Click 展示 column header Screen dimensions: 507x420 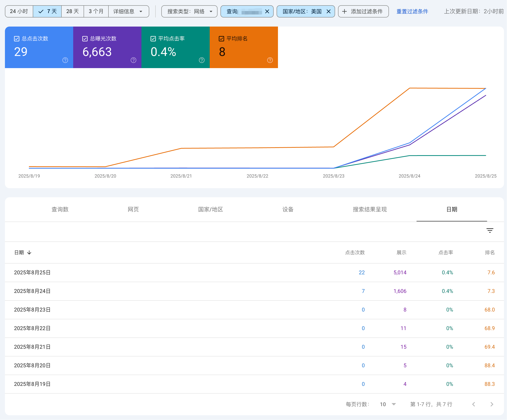tap(402, 253)
